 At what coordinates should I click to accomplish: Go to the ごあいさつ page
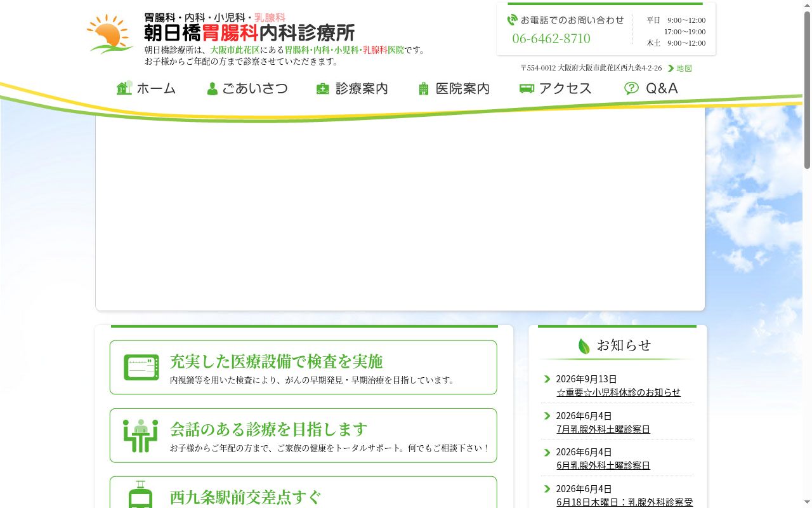(x=247, y=89)
